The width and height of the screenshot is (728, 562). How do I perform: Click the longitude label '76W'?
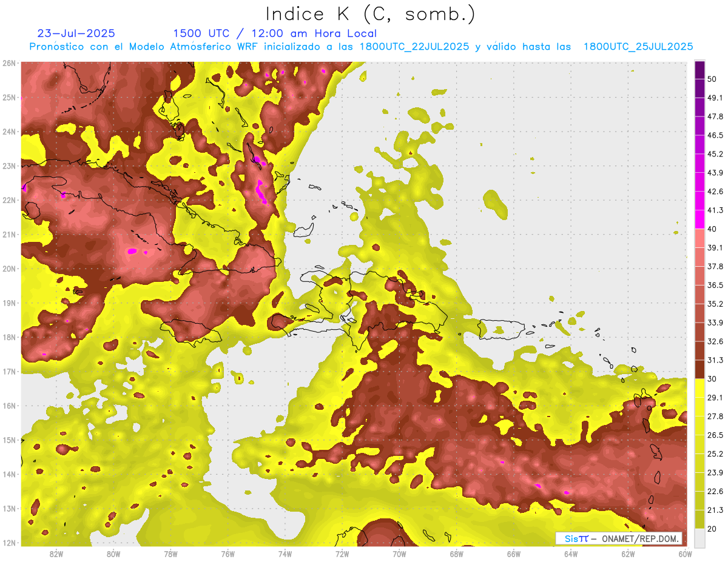tap(228, 554)
